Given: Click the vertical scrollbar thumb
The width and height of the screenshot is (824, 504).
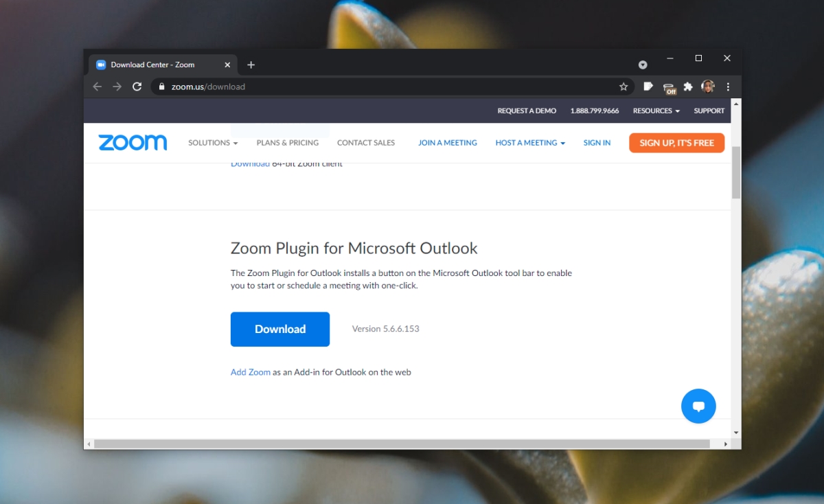Looking at the screenshot, I should tap(736, 172).
